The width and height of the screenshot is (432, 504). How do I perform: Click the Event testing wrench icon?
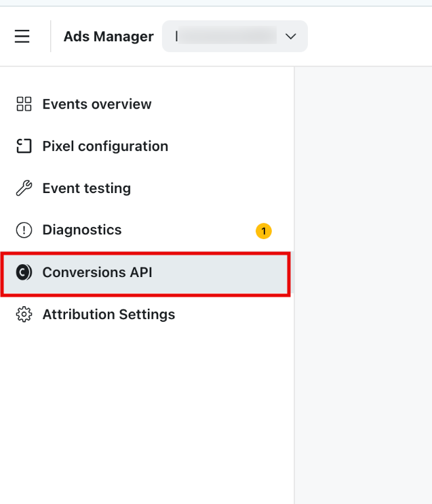click(x=24, y=188)
